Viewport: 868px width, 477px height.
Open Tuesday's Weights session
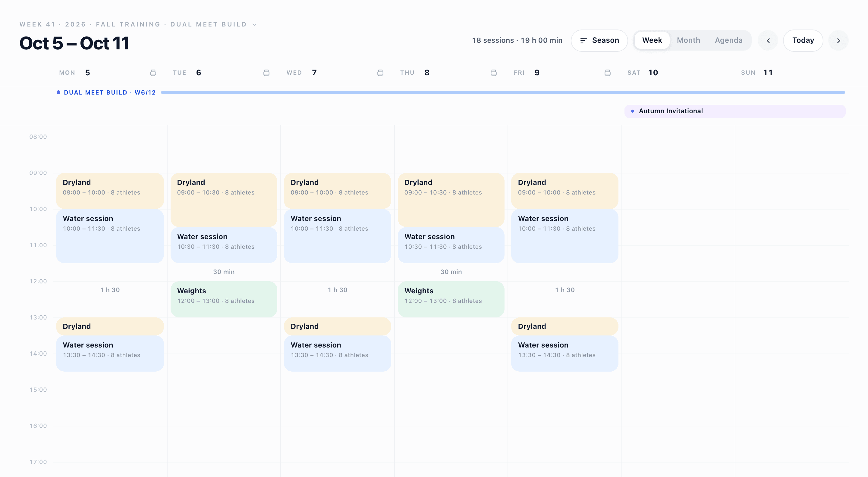point(224,299)
